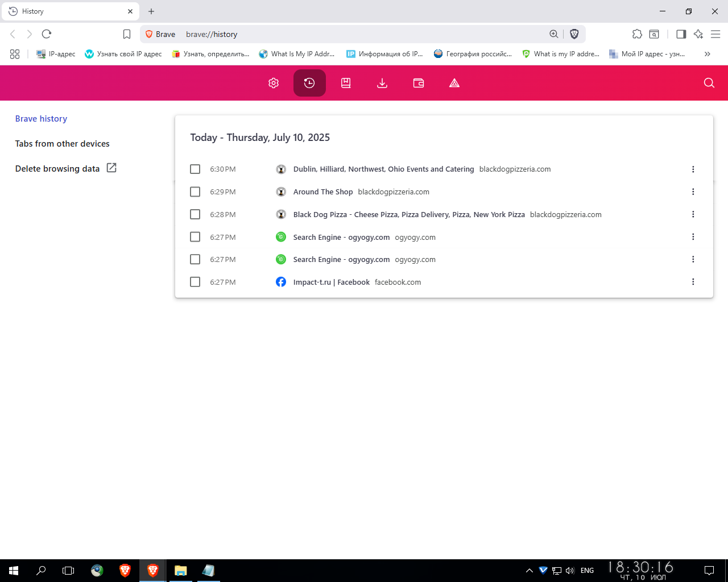Open Impact-t.ru | Facebook link

coord(331,282)
